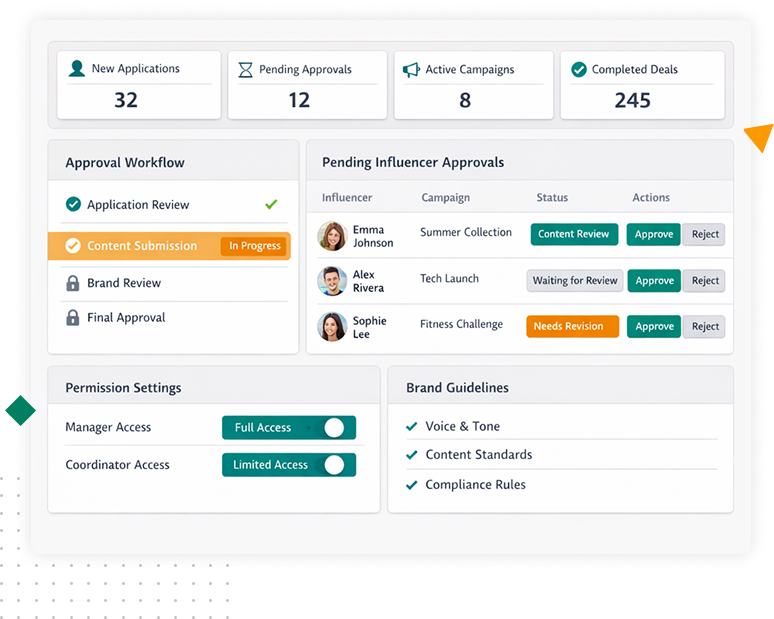
Task: Approve Emma Johnson's Summer Collection request
Action: [x=654, y=234]
